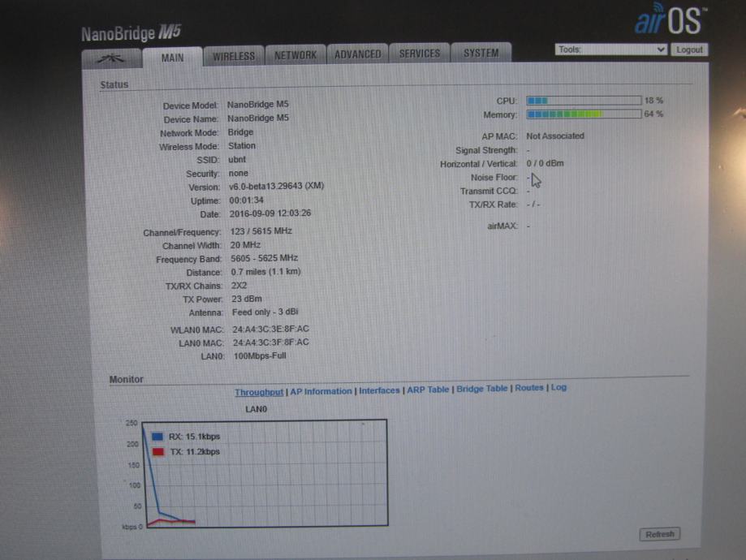Viewport: 746px width, 560px height.
Task: Open AP Information monitor link
Action: coord(321,391)
